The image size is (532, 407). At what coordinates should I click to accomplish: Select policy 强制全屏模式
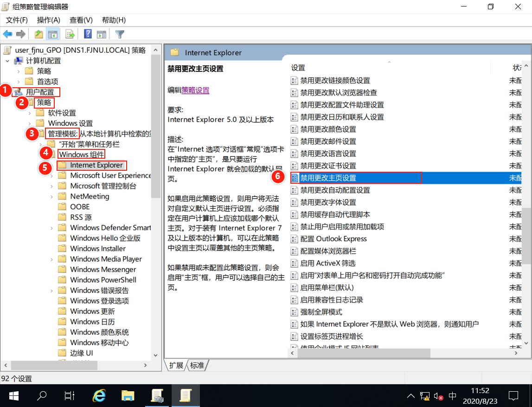click(x=321, y=312)
